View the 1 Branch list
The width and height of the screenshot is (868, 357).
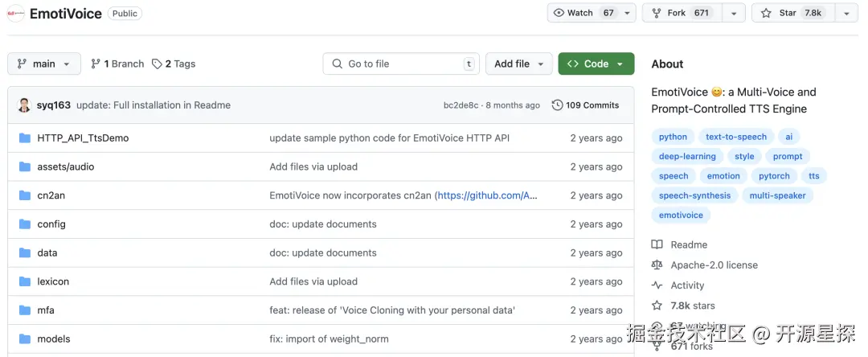click(x=117, y=64)
